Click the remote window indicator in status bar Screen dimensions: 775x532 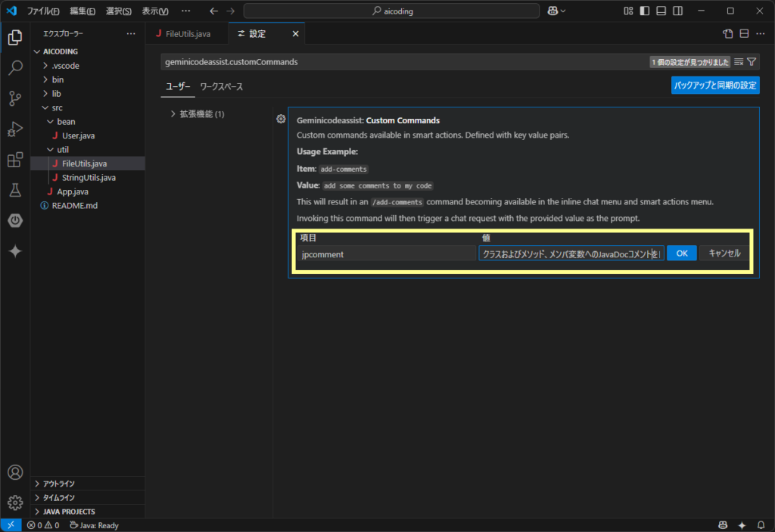[11, 525]
